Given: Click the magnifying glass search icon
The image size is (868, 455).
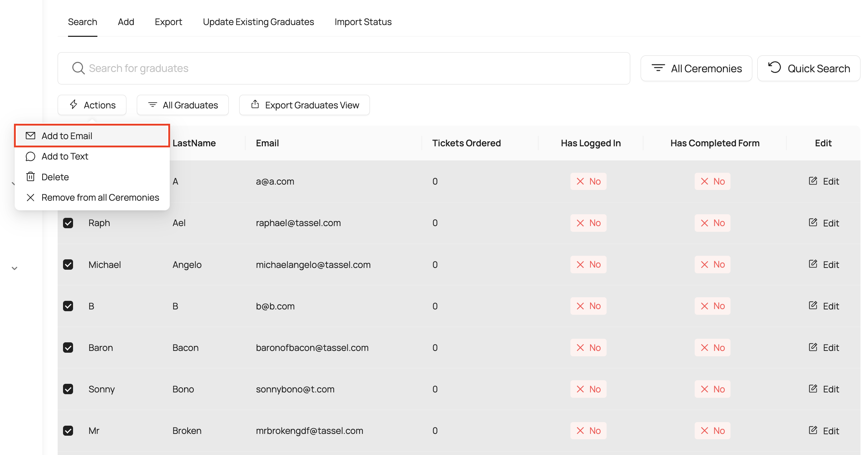Looking at the screenshot, I should click(78, 68).
